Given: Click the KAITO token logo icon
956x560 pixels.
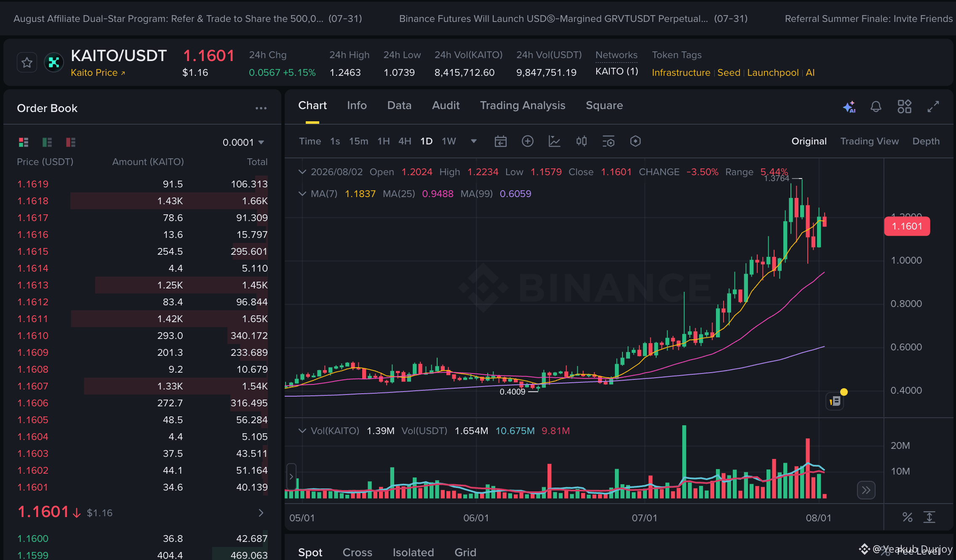Looking at the screenshot, I should click(x=54, y=63).
